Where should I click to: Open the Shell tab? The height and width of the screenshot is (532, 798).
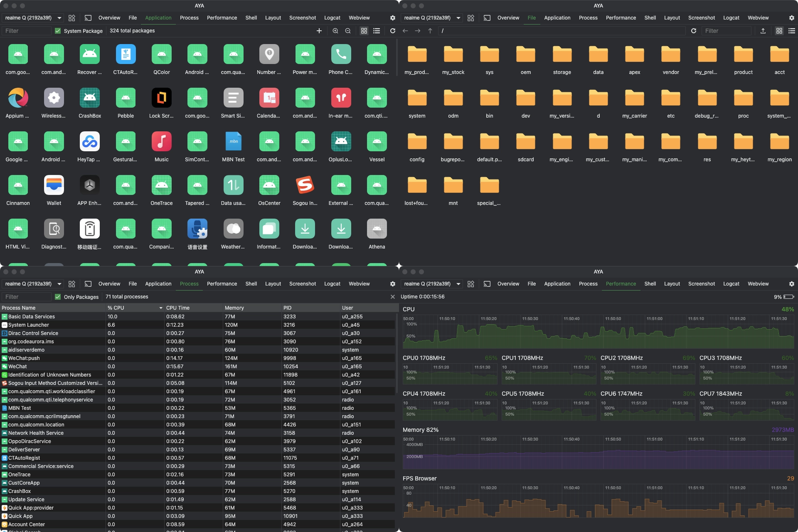pos(251,18)
